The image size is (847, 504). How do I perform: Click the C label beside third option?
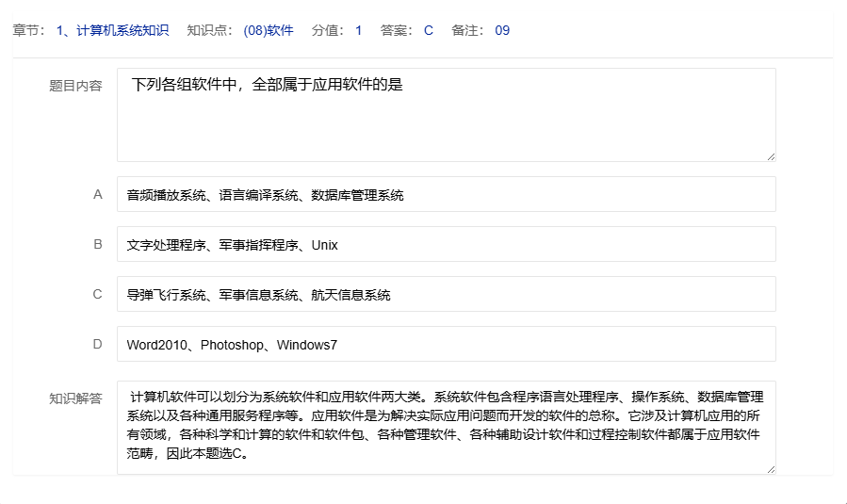(x=97, y=295)
